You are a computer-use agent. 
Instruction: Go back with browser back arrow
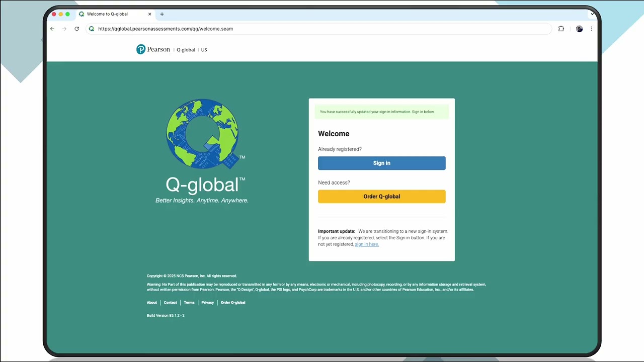(x=52, y=29)
